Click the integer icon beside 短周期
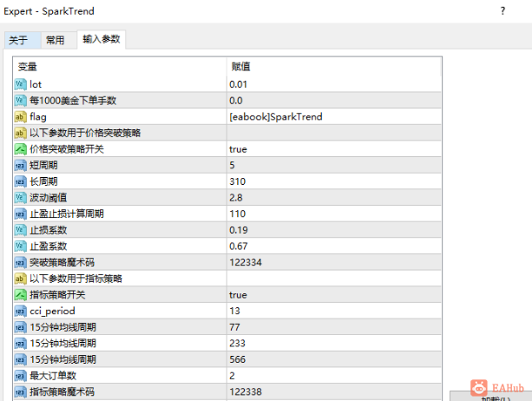This screenshot has height=401, width=532. click(x=20, y=165)
